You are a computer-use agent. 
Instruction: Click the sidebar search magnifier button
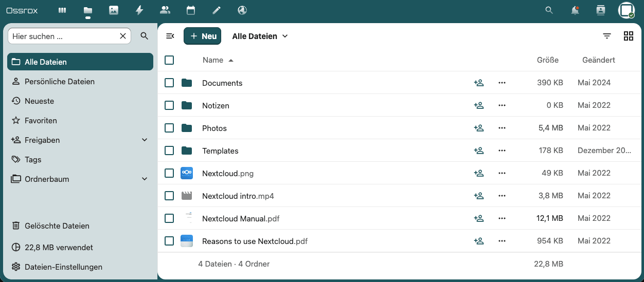coord(145,36)
